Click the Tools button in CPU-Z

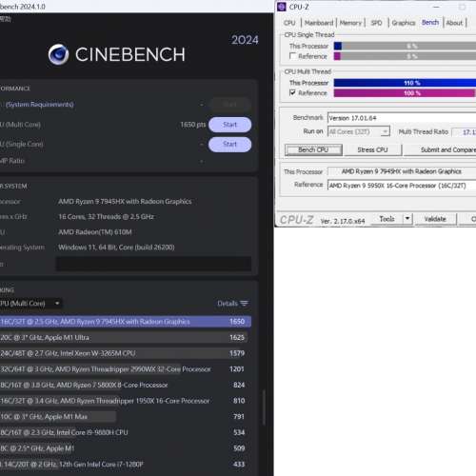pyautogui.click(x=387, y=219)
